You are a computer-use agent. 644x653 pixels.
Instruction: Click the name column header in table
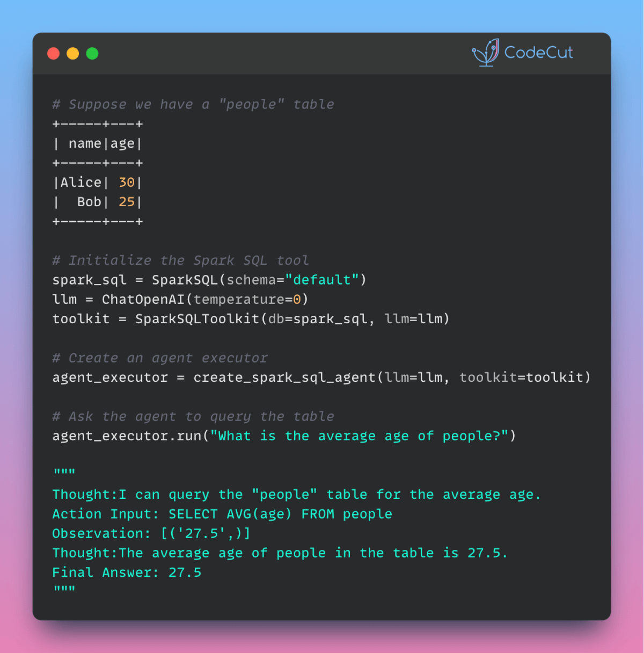85,144
